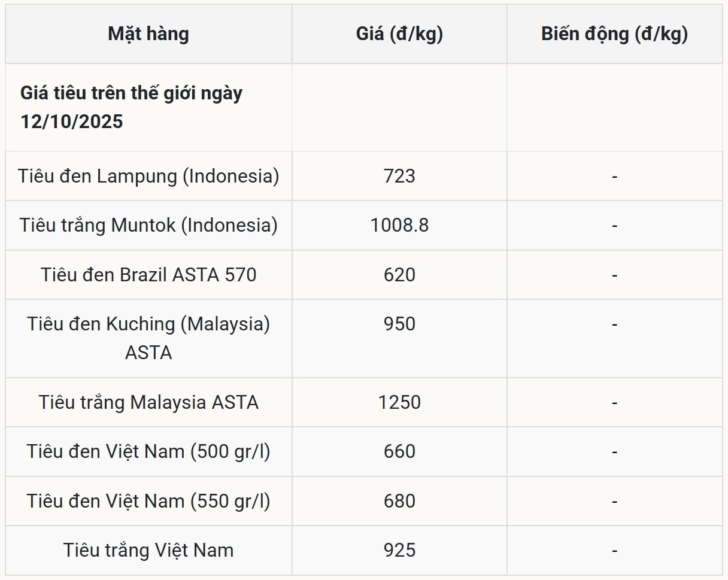Select the price value 950
The image size is (728, 580).
(x=399, y=324)
